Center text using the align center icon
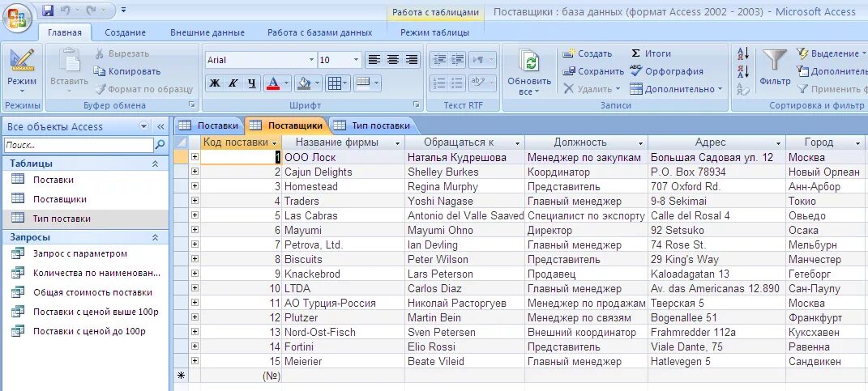The height and width of the screenshot is (391, 868). 393,60
